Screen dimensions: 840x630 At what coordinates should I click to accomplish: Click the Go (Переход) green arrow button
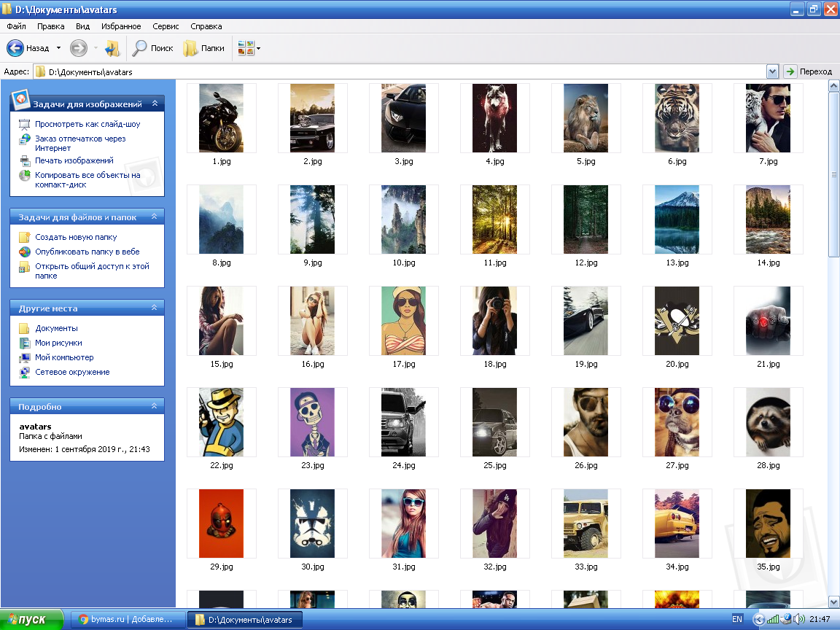[x=790, y=71]
